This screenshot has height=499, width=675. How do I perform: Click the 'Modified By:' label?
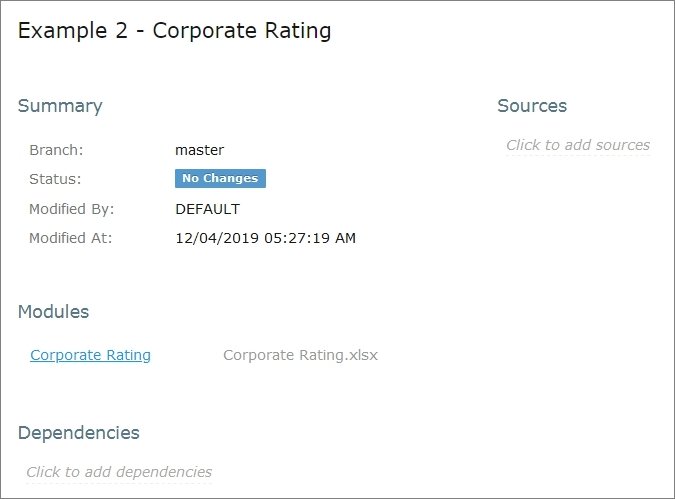[72, 210]
